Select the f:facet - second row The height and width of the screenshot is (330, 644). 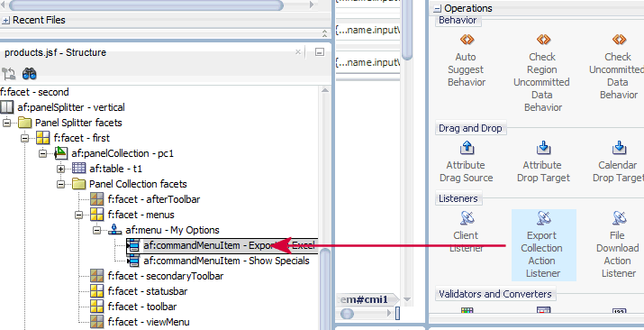point(34,92)
